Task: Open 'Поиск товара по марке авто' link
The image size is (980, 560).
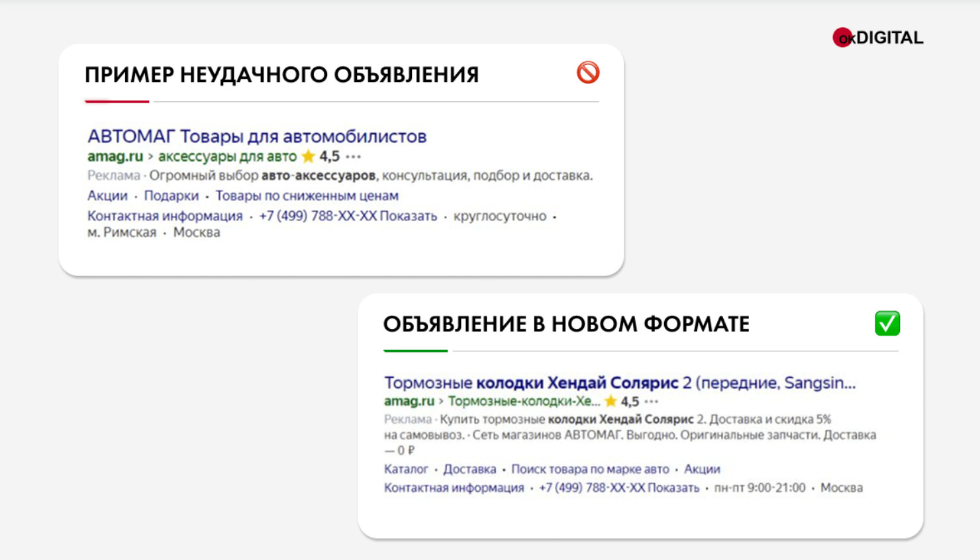Action: tap(590, 469)
